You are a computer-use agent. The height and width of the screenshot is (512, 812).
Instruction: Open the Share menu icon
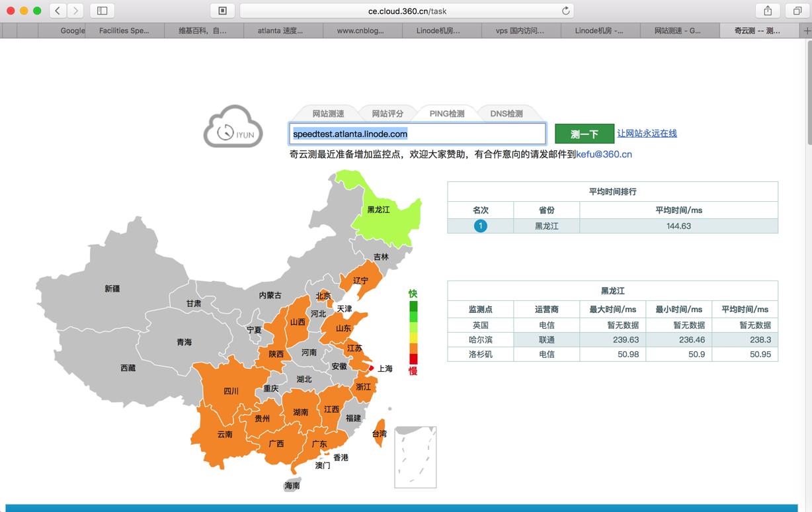click(768, 11)
